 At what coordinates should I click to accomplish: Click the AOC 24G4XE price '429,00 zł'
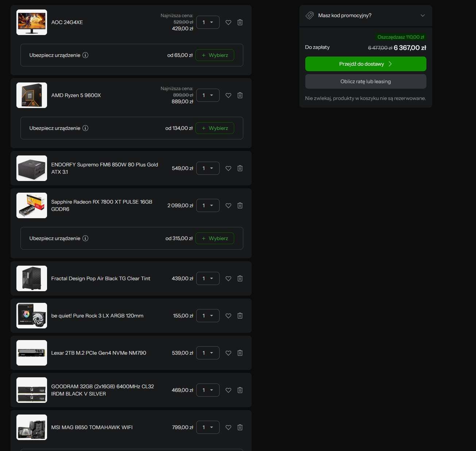pos(182,28)
